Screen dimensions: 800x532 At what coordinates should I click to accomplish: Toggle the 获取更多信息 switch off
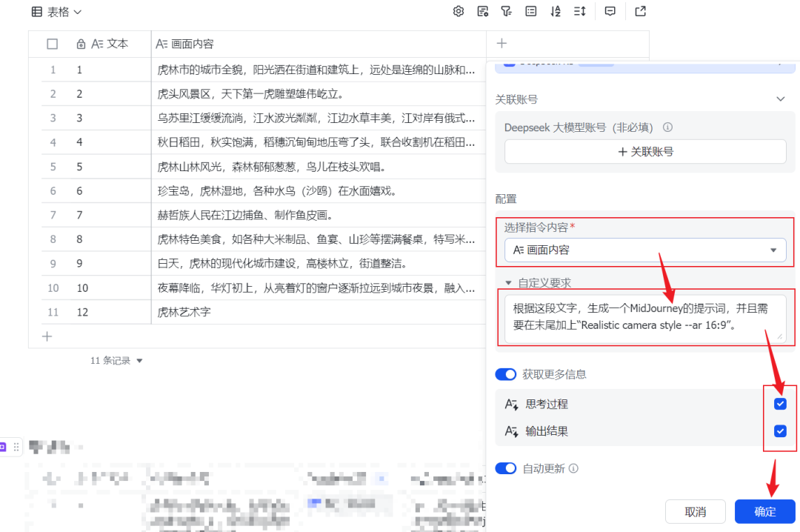click(x=506, y=374)
